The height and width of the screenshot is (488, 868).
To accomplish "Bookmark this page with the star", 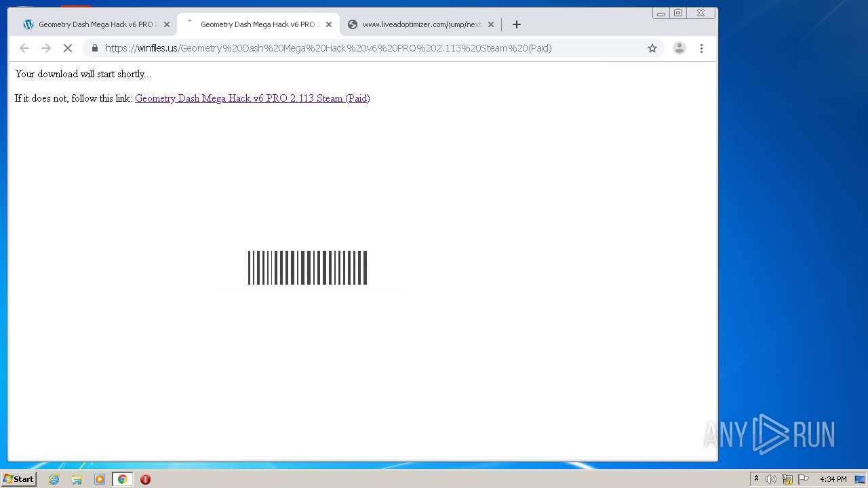I will [652, 48].
